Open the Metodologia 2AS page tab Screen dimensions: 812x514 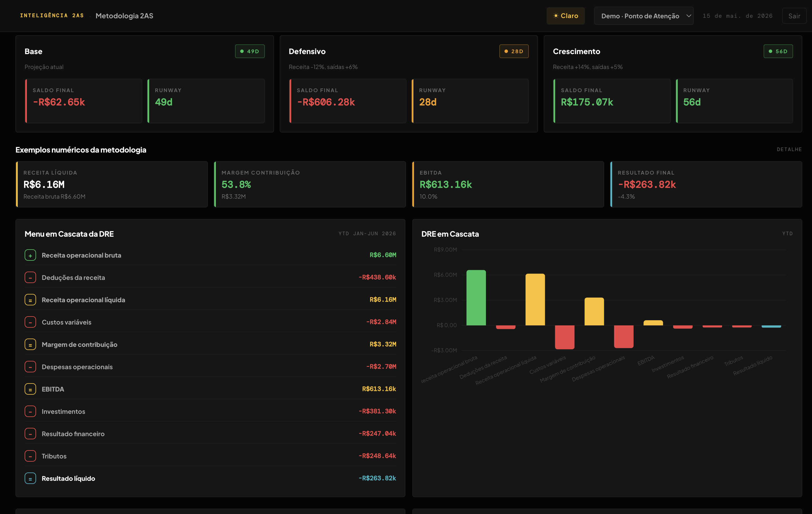click(x=124, y=16)
